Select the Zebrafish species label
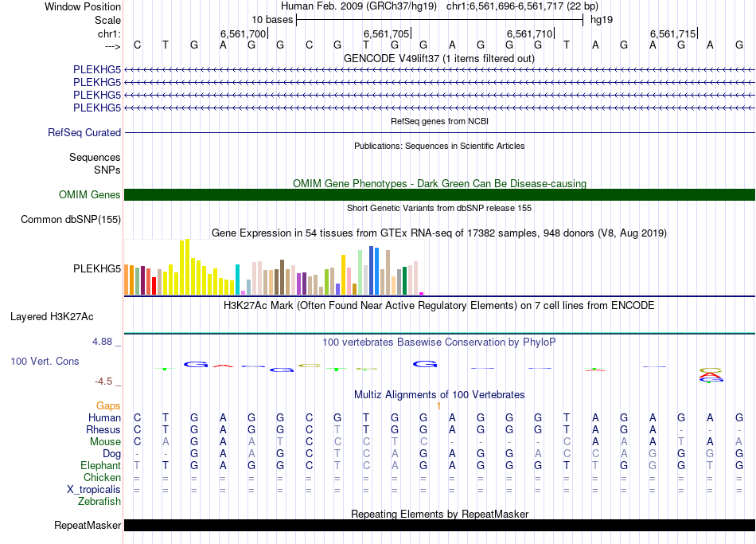Screen dimensions: 756x544 pyautogui.click(x=99, y=501)
